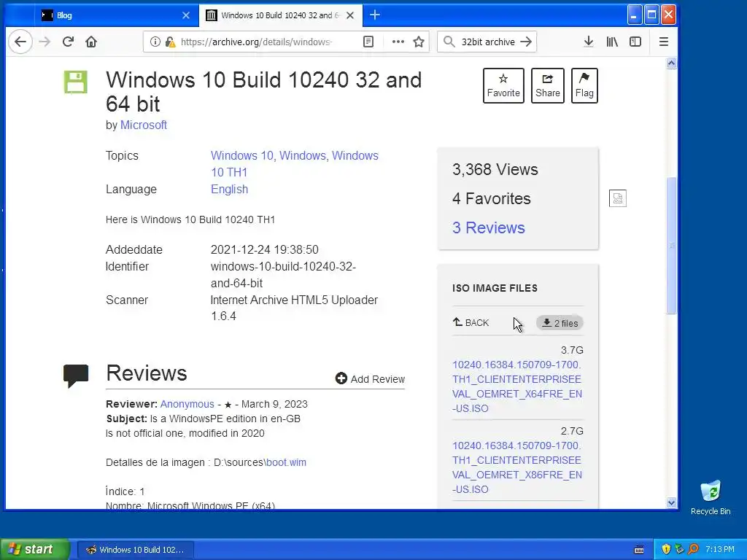747x560 pixels.
Task: Select the Addeddate 2021-12-24 19:38:50 value
Action: click(264, 250)
